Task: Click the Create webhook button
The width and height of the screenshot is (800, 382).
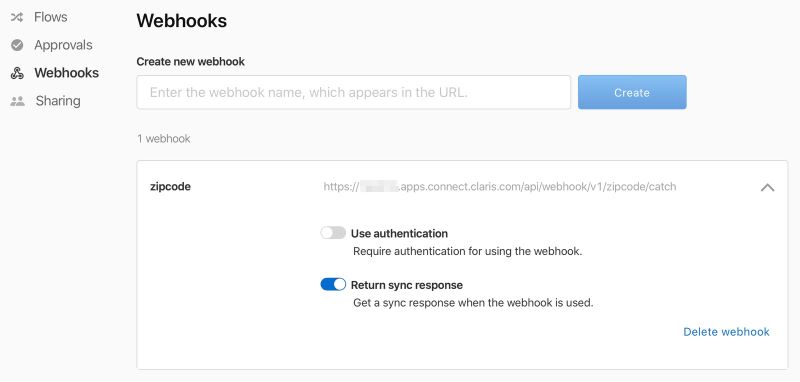Action: click(632, 92)
